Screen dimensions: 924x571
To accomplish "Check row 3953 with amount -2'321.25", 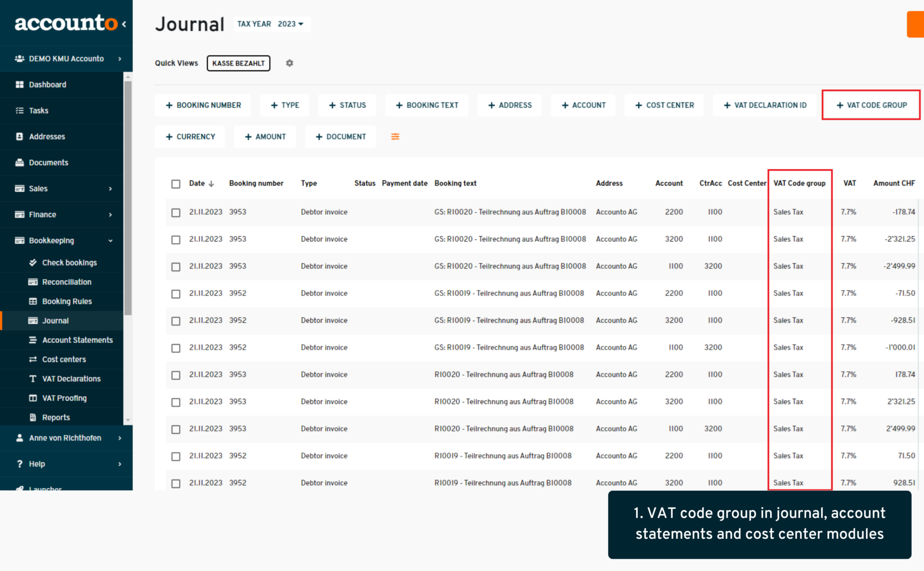I will point(176,240).
